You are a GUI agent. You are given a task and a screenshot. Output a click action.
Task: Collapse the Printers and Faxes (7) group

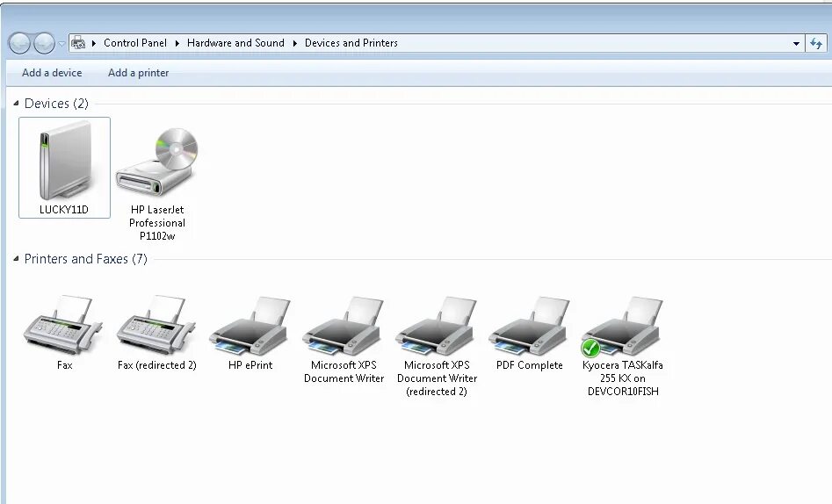(16, 258)
